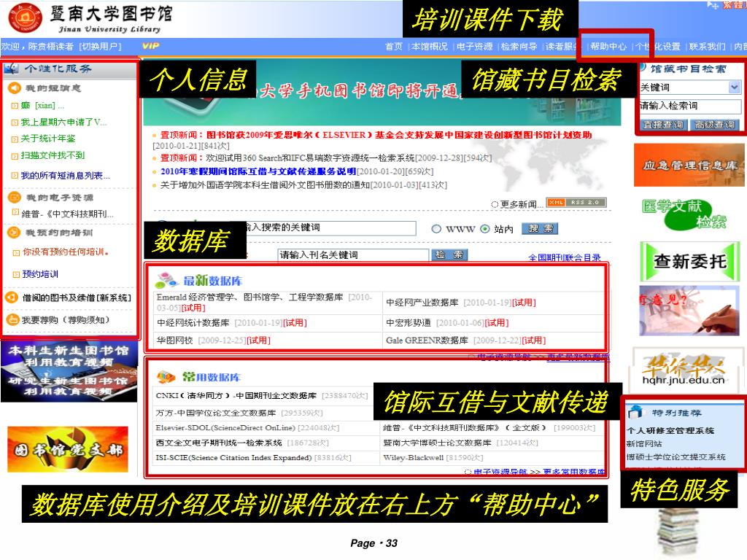Click the 直接查询 button

pos(663,125)
